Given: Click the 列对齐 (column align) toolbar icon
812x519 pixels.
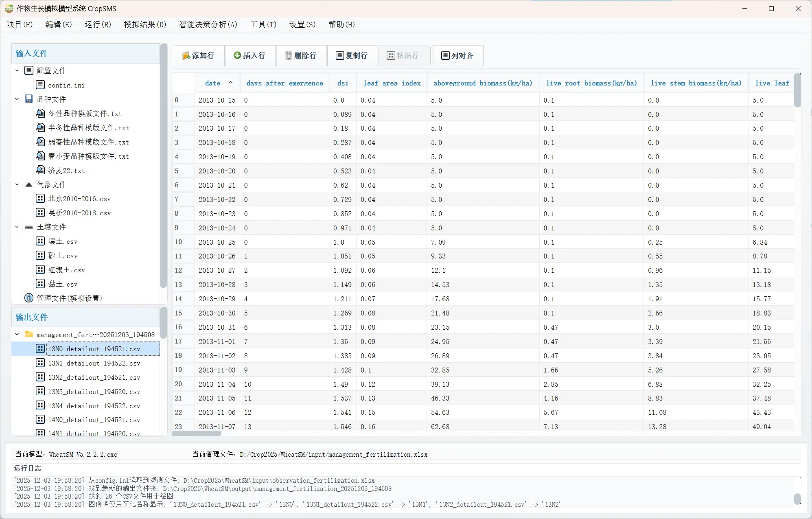Looking at the screenshot, I should tap(445, 56).
